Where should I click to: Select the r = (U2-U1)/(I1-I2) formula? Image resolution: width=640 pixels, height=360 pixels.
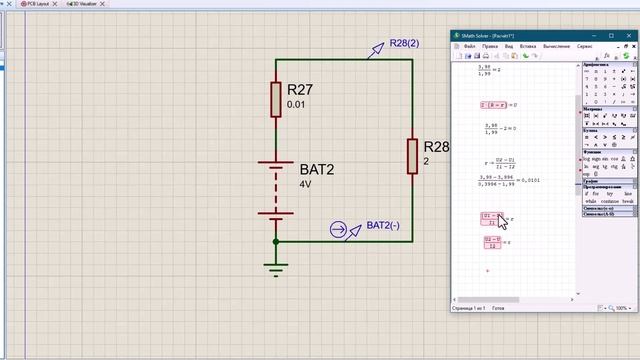click(500, 163)
